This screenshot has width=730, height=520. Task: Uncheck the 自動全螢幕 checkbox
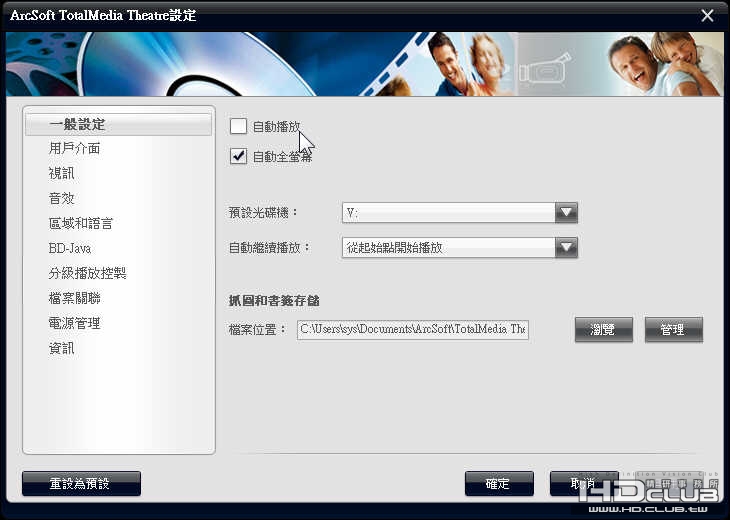point(238,156)
